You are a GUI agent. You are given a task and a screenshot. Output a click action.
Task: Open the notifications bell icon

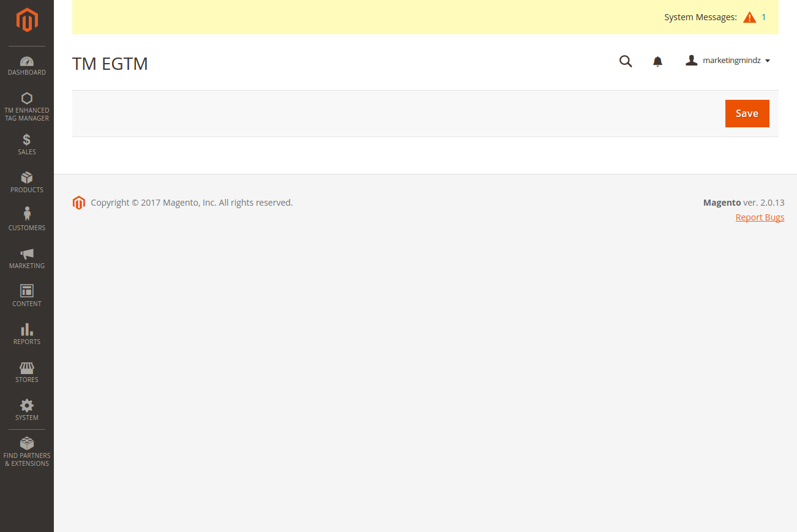point(657,61)
